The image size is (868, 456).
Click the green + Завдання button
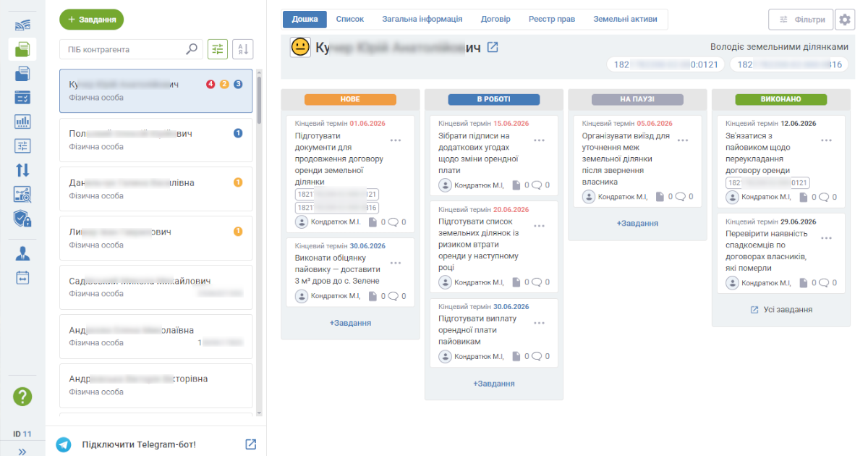coord(92,20)
